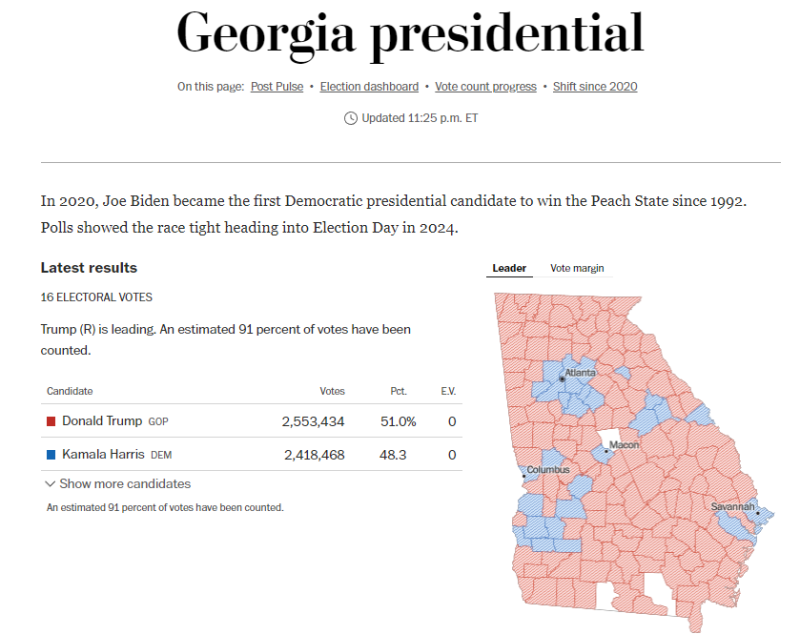
Task: Go to Vote count progress section
Action: pyautogui.click(x=486, y=87)
